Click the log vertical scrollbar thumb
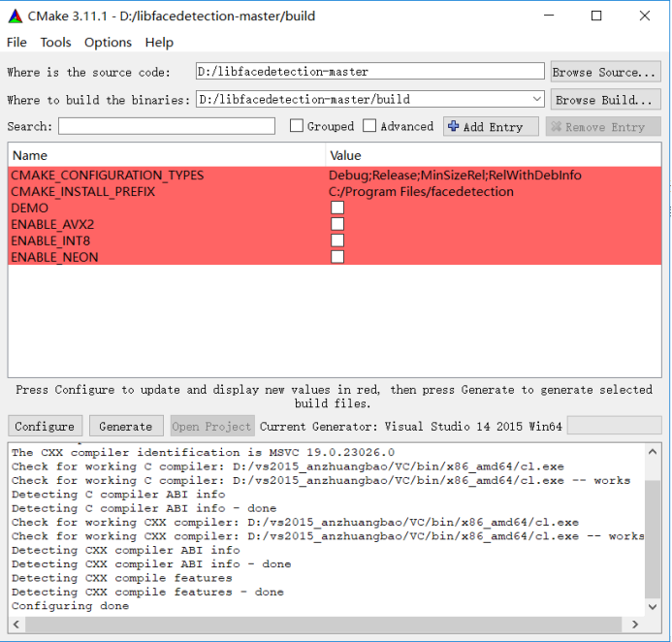Image resolution: width=672 pixels, height=642 pixels. (653, 538)
